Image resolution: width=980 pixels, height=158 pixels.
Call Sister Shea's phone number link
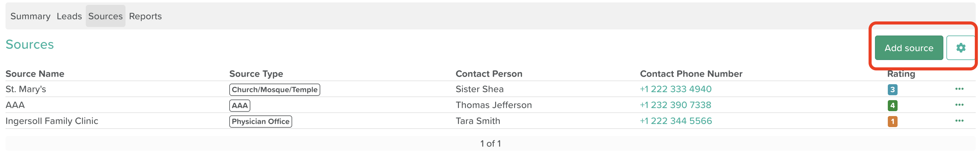coord(675,89)
